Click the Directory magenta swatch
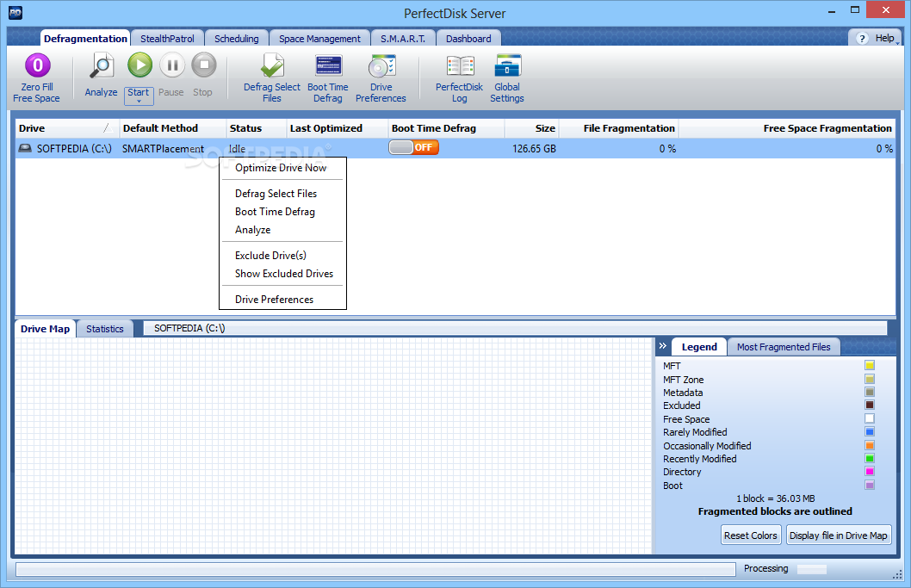The height and width of the screenshot is (588, 911). click(x=869, y=471)
